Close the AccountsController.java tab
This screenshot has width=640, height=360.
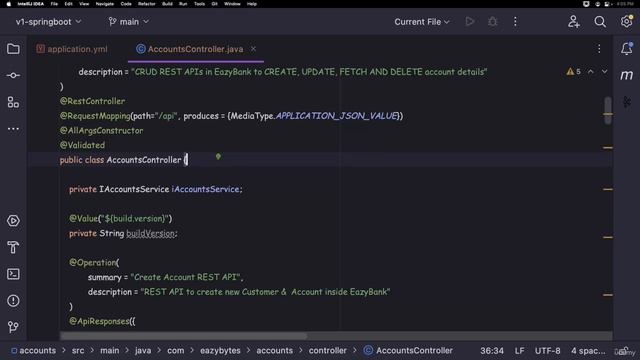click(x=253, y=49)
